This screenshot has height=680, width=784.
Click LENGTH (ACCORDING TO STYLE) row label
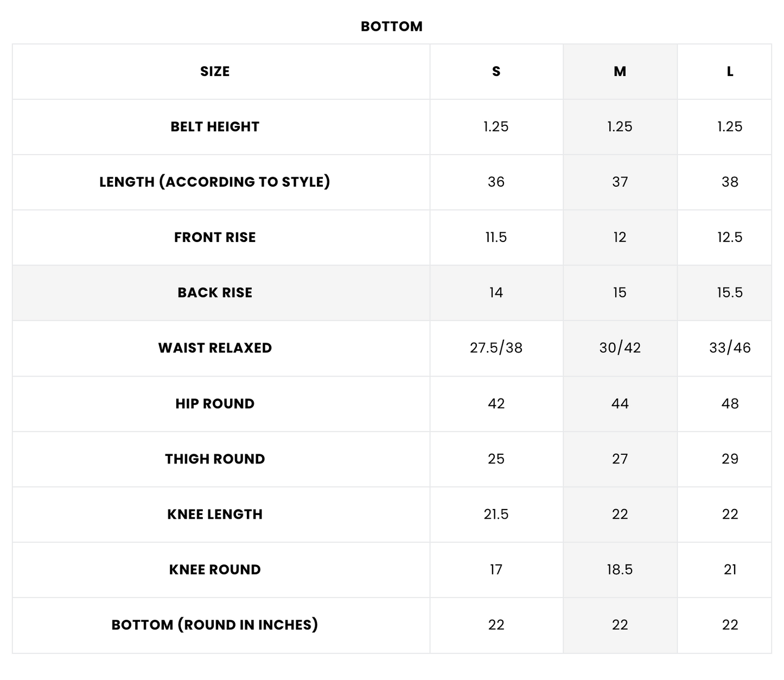(215, 182)
